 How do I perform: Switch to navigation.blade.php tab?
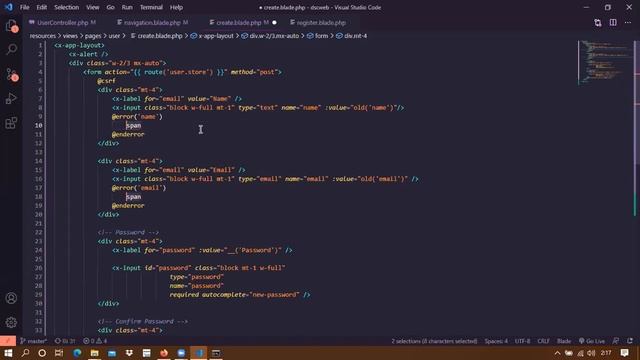pos(152,23)
